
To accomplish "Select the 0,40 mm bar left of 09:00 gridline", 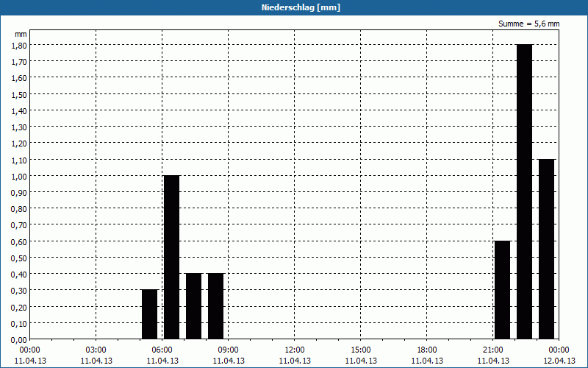I will point(215,306).
